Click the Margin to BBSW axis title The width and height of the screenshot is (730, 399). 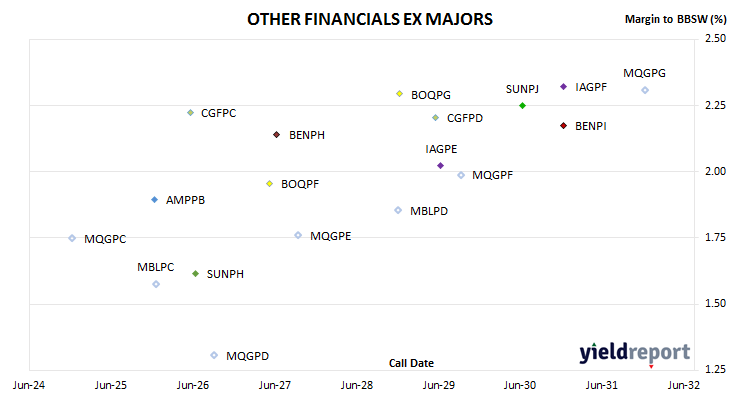675,19
